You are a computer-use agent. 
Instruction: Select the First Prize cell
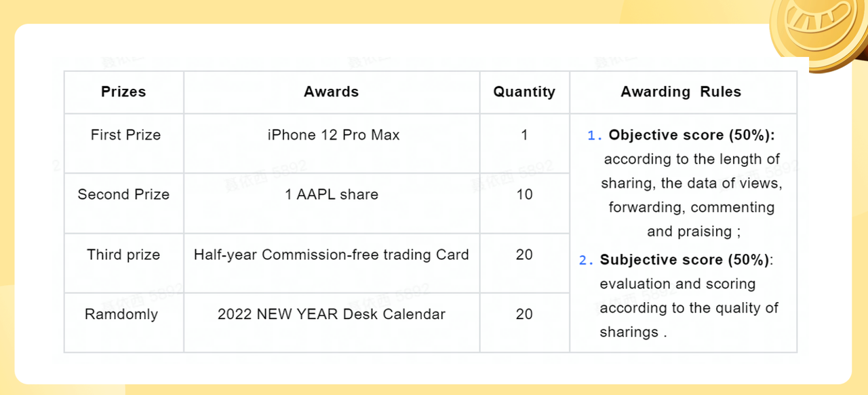(125, 135)
